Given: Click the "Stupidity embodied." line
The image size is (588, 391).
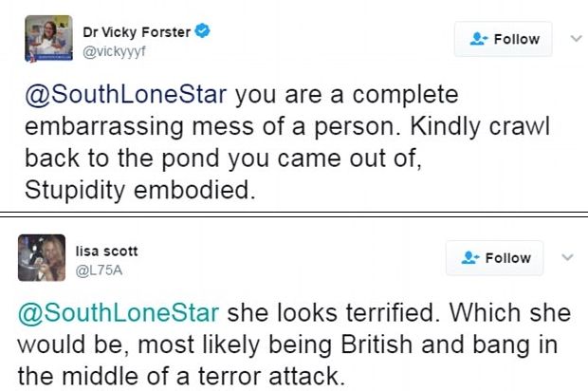Looking at the screenshot, I should point(138,189).
